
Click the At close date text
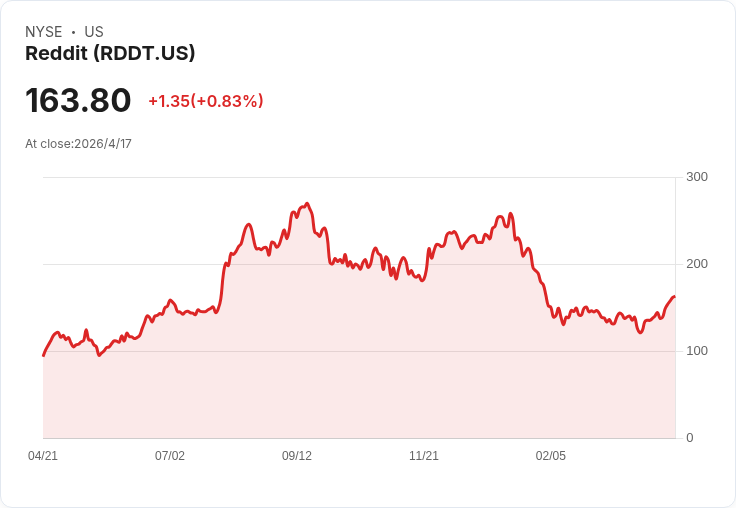point(78,144)
